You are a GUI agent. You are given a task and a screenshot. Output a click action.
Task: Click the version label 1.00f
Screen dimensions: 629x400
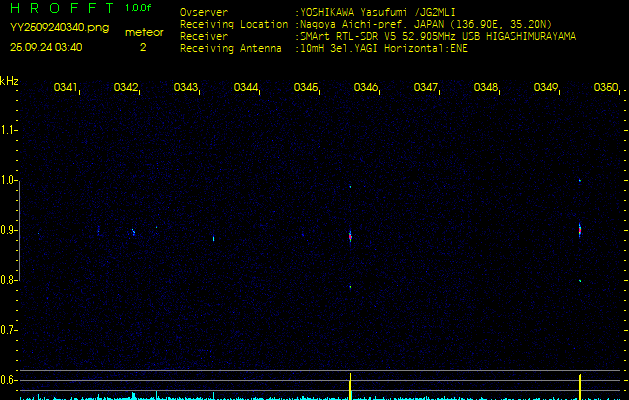[138, 8]
